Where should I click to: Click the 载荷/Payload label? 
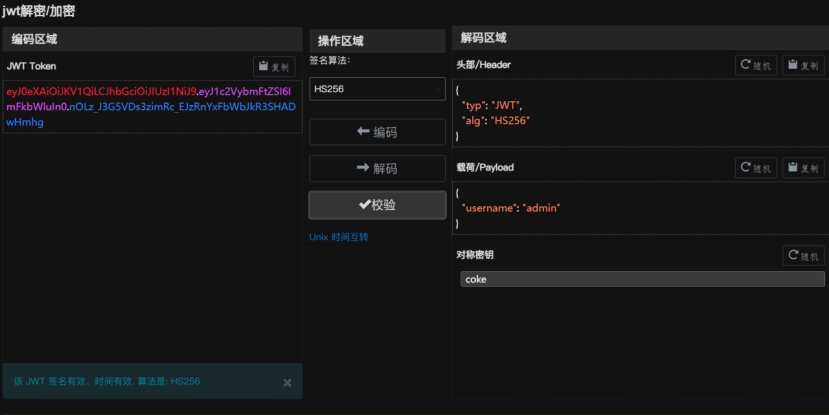485,167
